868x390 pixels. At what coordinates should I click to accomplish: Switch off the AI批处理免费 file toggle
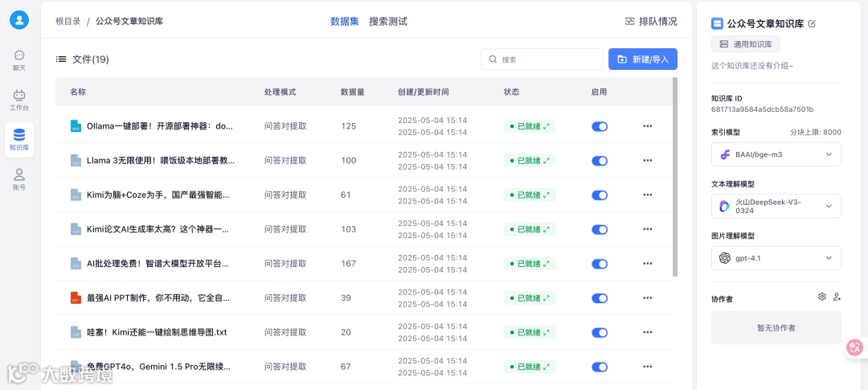click(600, 264)
